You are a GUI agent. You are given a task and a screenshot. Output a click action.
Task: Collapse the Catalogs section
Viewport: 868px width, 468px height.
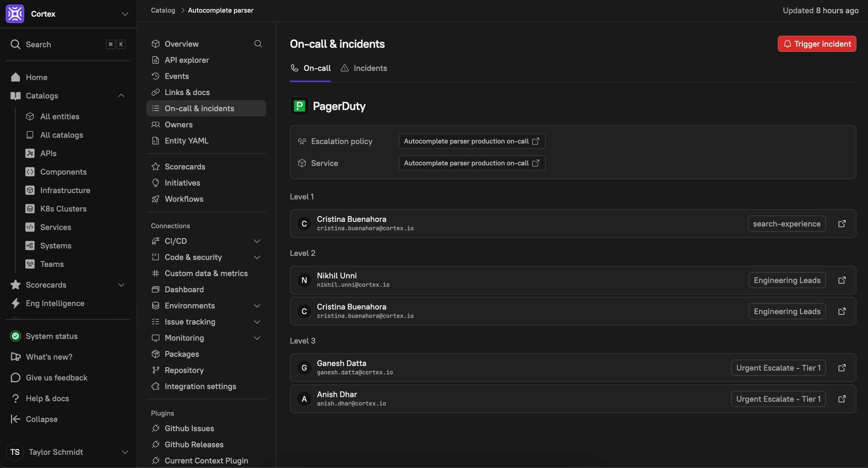point(121,96)
